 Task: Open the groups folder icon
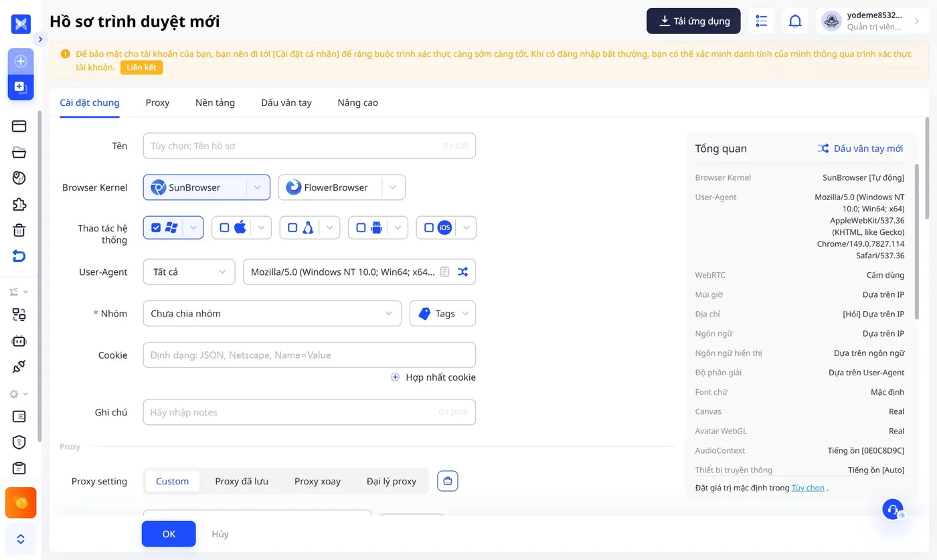coord(19,152)
